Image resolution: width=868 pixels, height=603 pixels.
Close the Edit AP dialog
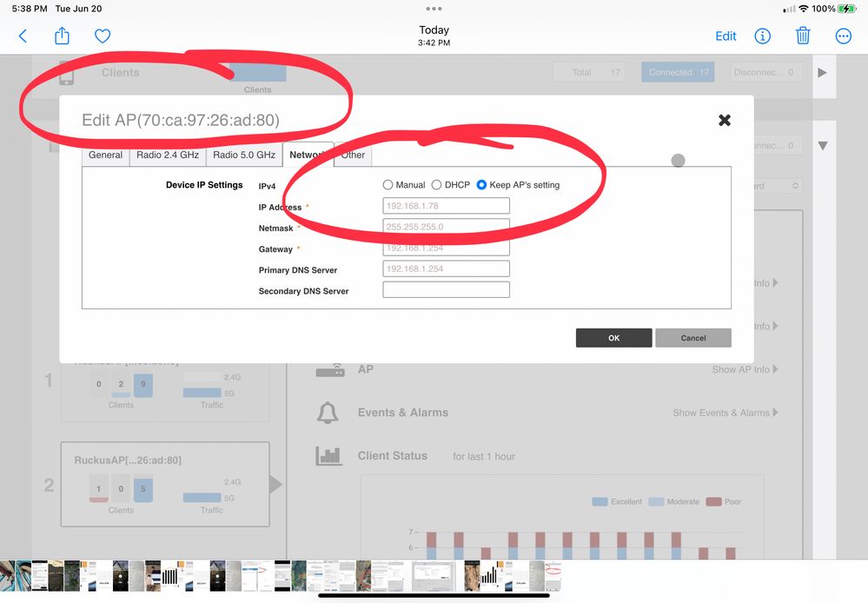point(724,120)
